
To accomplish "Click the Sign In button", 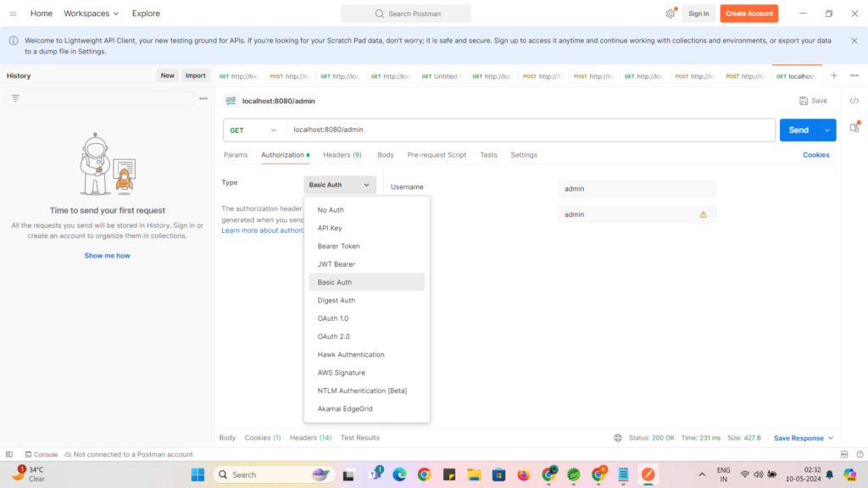I will [x=698, y=14].
